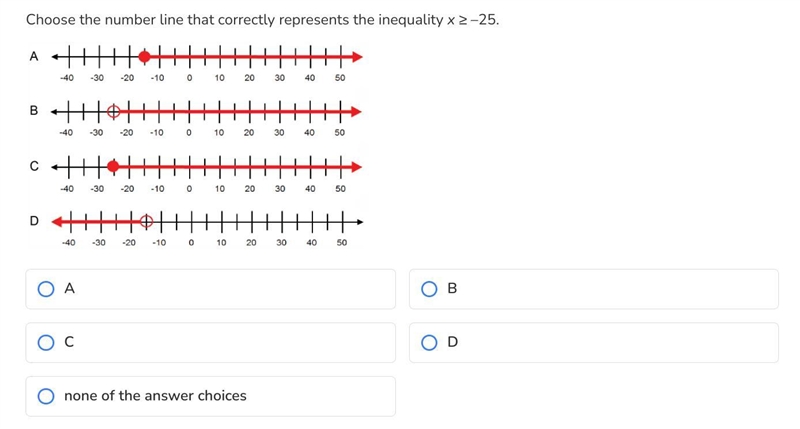Click the red left arrowhead on number line D
Viewport: 800px width, 429px height.
pos(58,221)
